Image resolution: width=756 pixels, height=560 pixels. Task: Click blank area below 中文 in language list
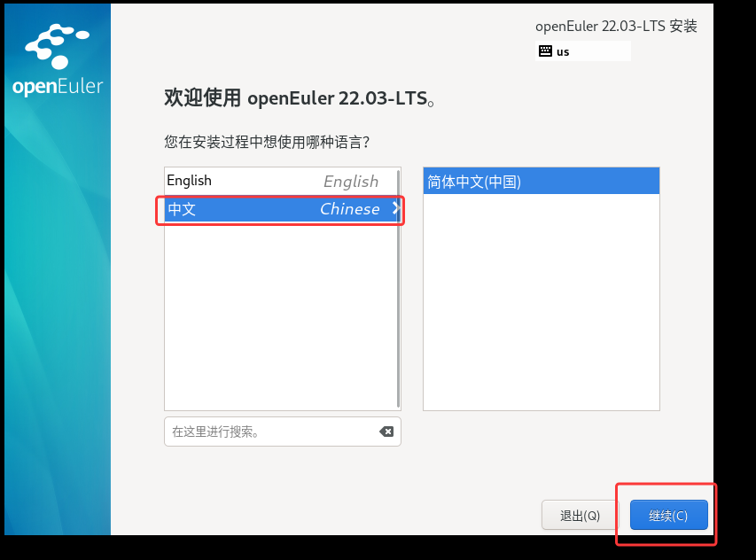click(281, 316)
